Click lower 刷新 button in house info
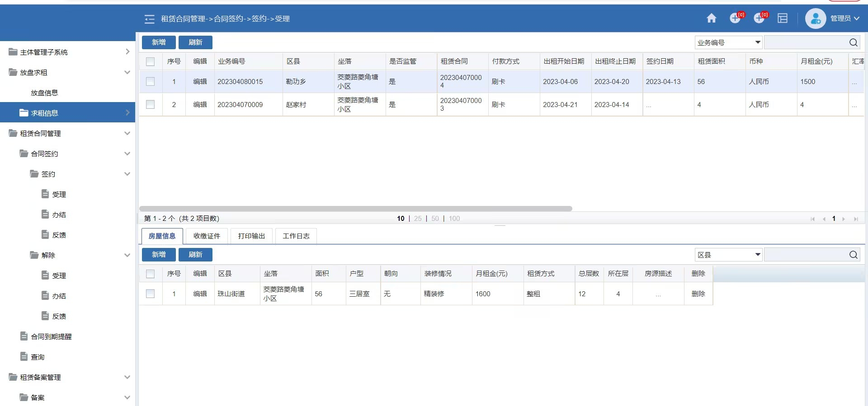 195,255
